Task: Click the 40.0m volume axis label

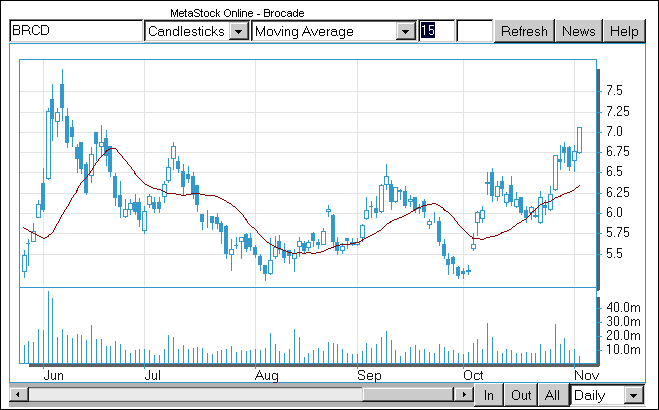Action: coord(623,308)
